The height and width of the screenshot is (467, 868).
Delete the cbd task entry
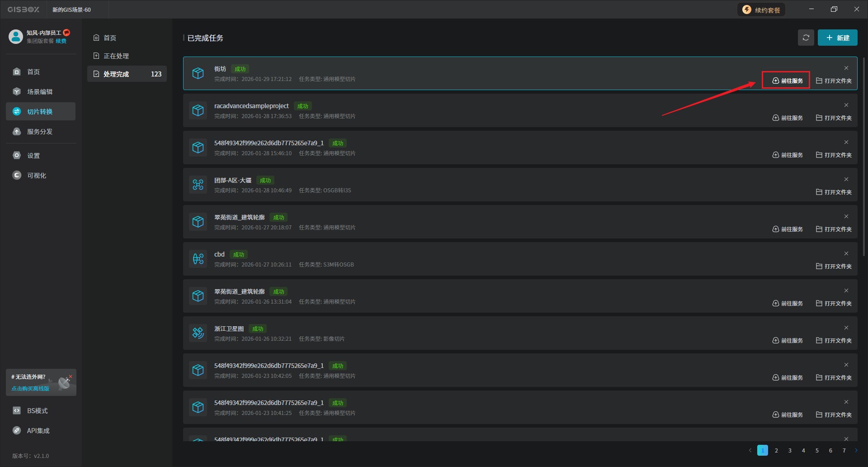point(846,253)
